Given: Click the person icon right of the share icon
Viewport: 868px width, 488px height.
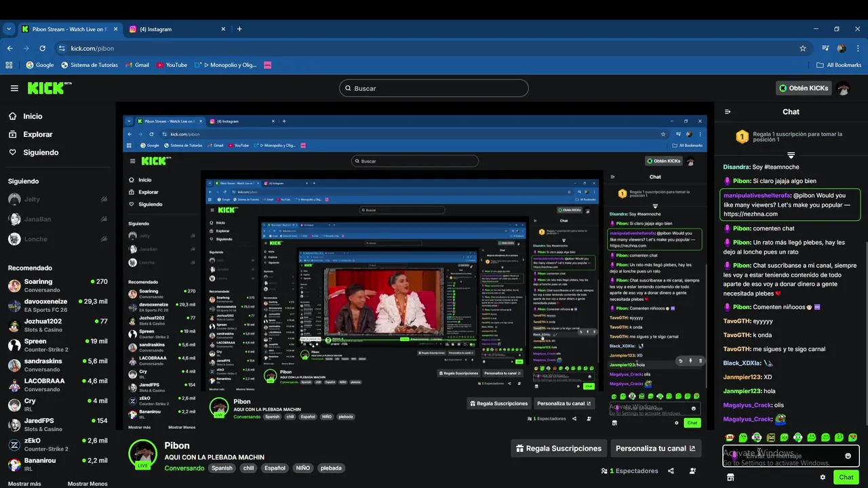Looking at the screenshot, I should pyautogui.click(x=692, y=471).
